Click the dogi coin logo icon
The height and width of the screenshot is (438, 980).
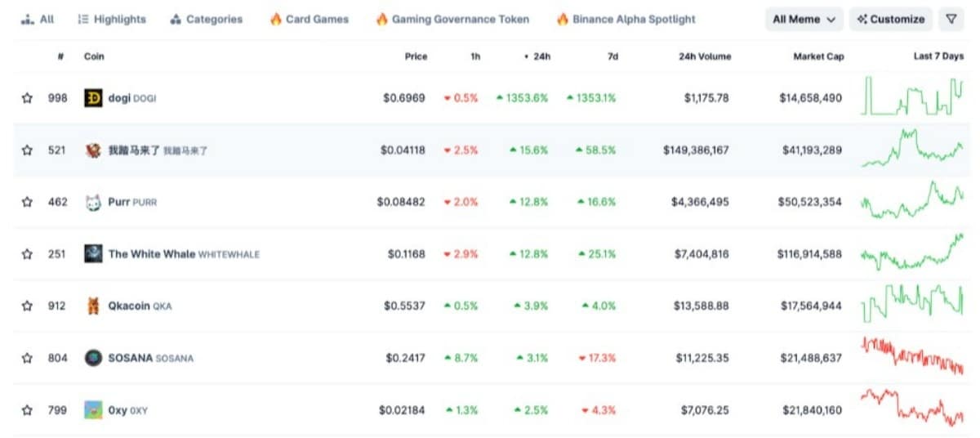tap(94, 98)
